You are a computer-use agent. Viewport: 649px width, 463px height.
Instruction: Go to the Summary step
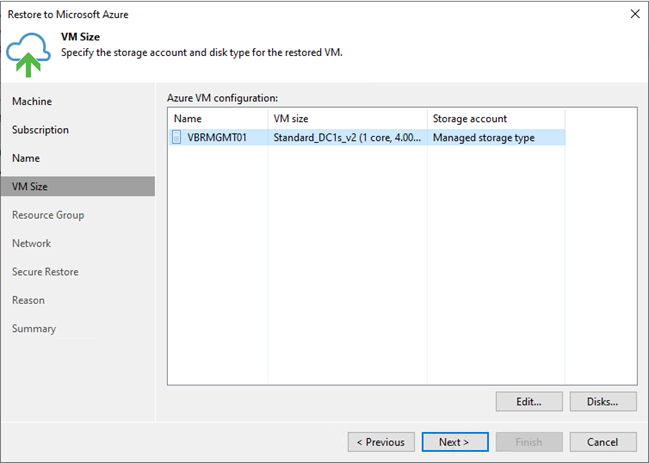34,329
